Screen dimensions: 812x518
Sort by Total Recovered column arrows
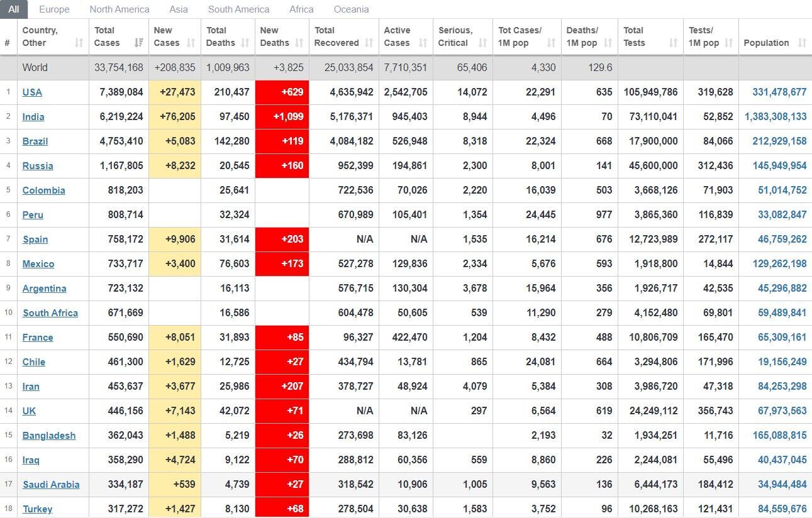tap(369, 43)
